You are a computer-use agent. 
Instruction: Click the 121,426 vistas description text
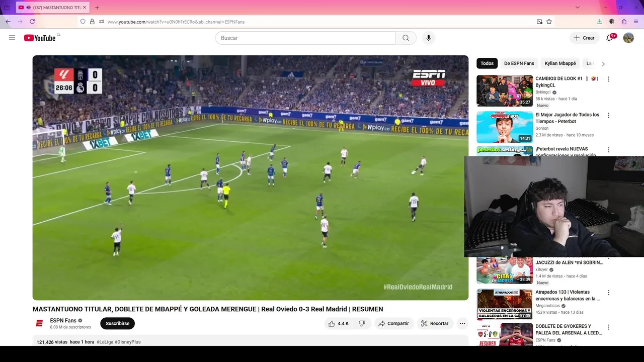pyautogui.click(x=52, y=342)
